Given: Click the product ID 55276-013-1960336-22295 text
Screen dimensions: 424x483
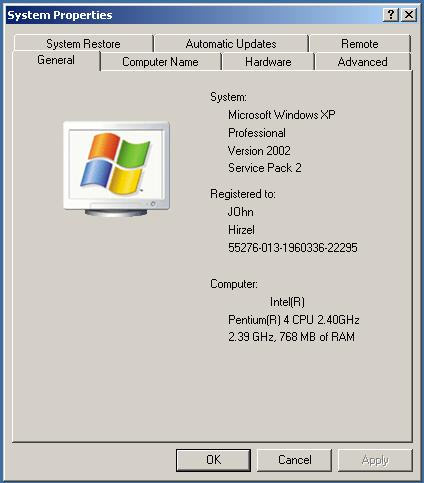Looking at the screenshot, I should click(293, 248).
